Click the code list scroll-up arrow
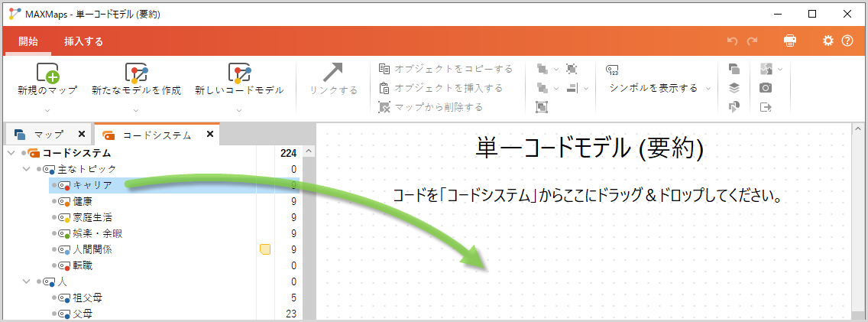 (309, 151)
